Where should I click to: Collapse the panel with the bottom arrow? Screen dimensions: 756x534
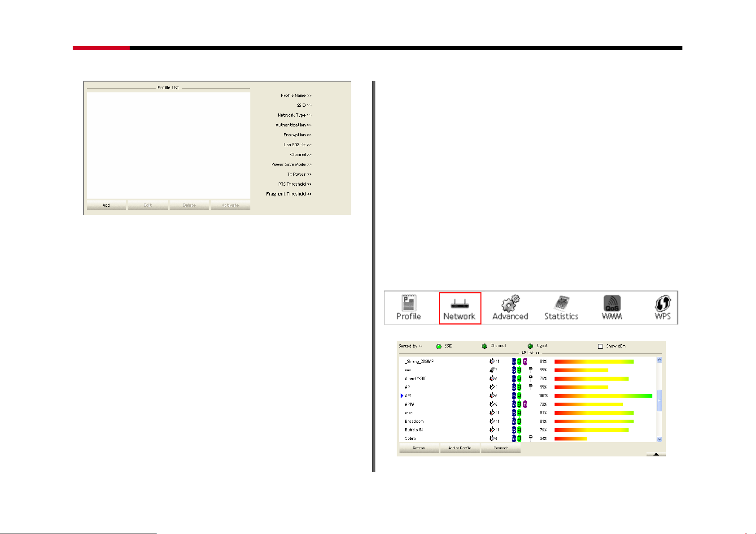(656, 454)
